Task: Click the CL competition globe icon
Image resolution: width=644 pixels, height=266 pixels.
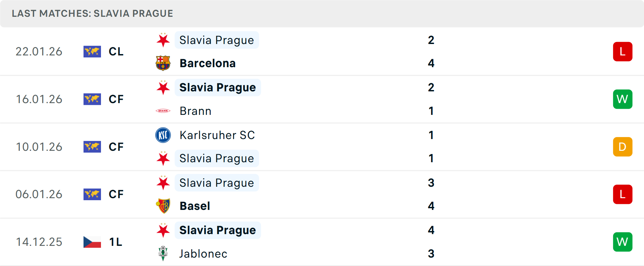Action: tap(92, 51)
